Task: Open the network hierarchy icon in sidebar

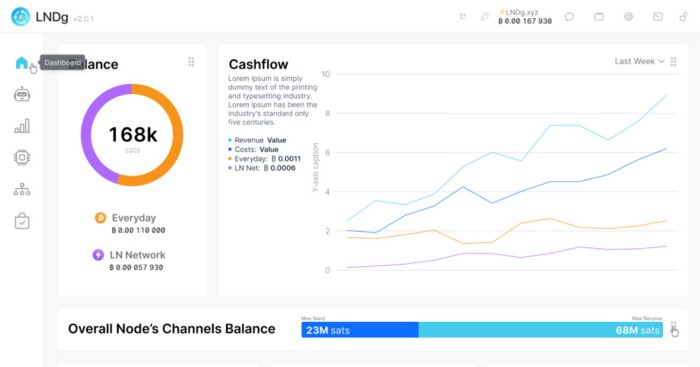Action: [x=22, y=189]
